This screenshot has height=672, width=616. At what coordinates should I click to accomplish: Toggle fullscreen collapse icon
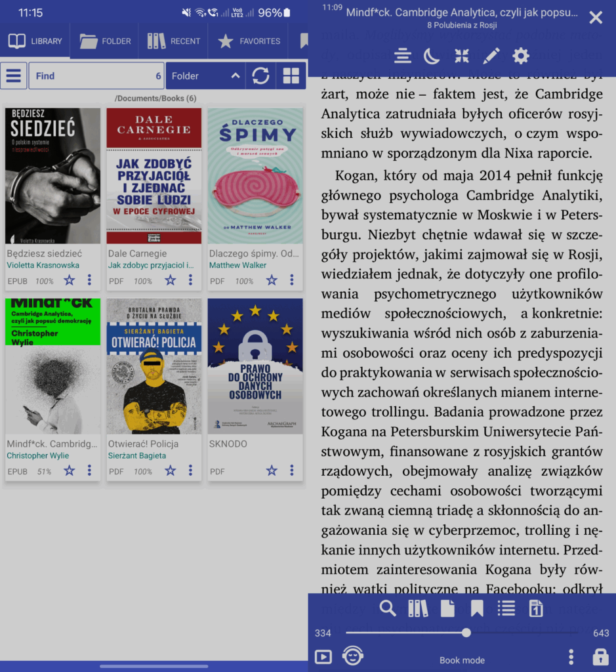tap(462, 56)
